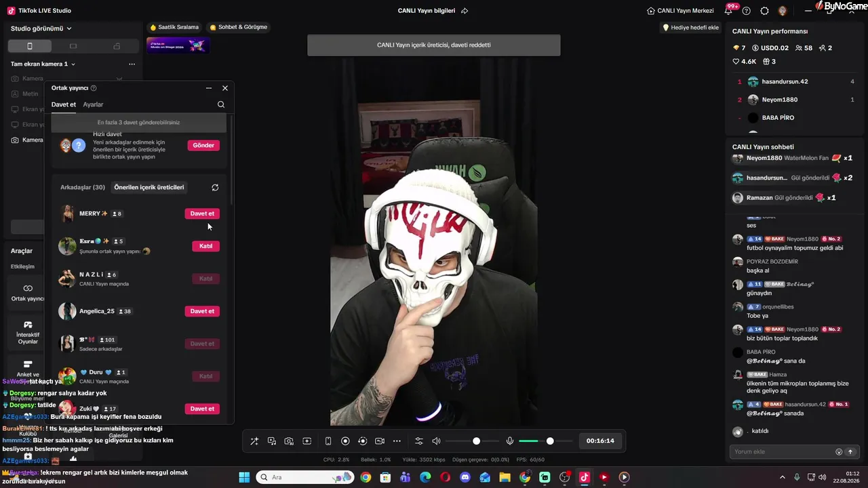
Task: Open Discord from the taskbar
Action: (465, 477)
